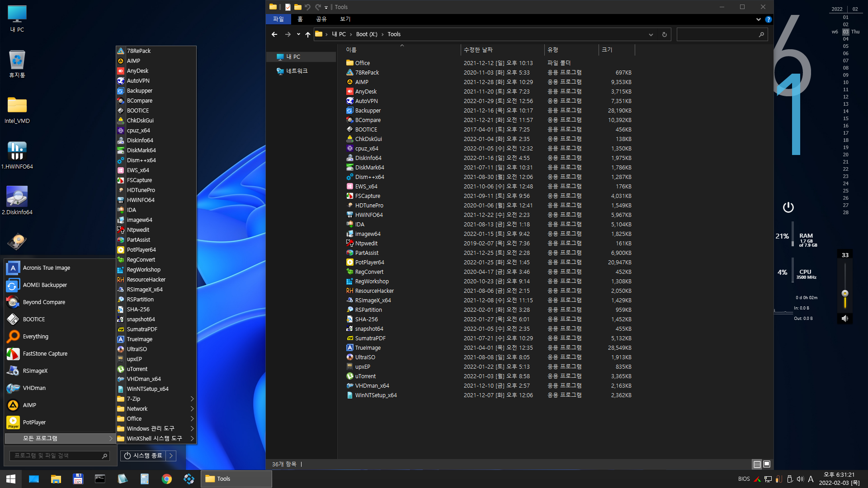Viewport: 868px width, 488px height.
Task: Click the taskbar clock and date
Action: (x=839, y=479)
